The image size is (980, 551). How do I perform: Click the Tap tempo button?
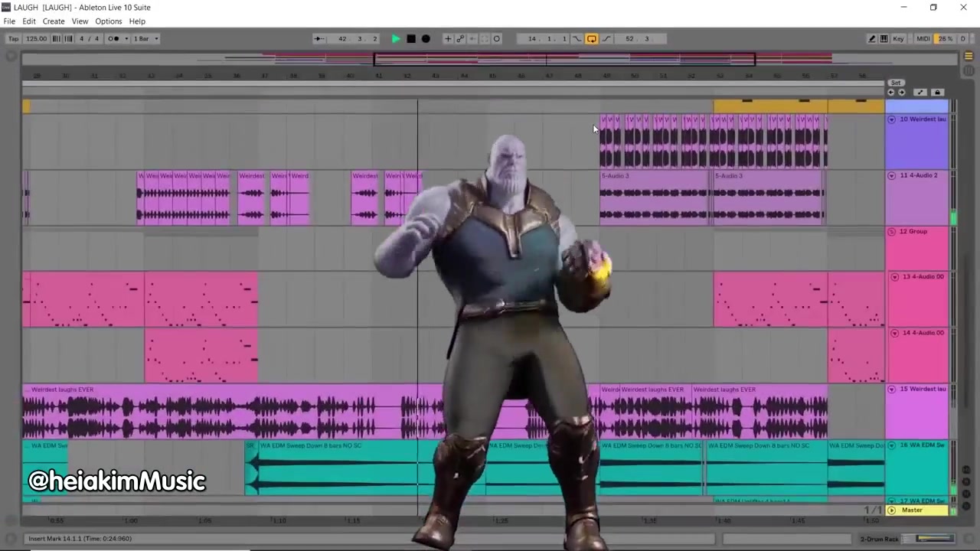tap(13, 39)
